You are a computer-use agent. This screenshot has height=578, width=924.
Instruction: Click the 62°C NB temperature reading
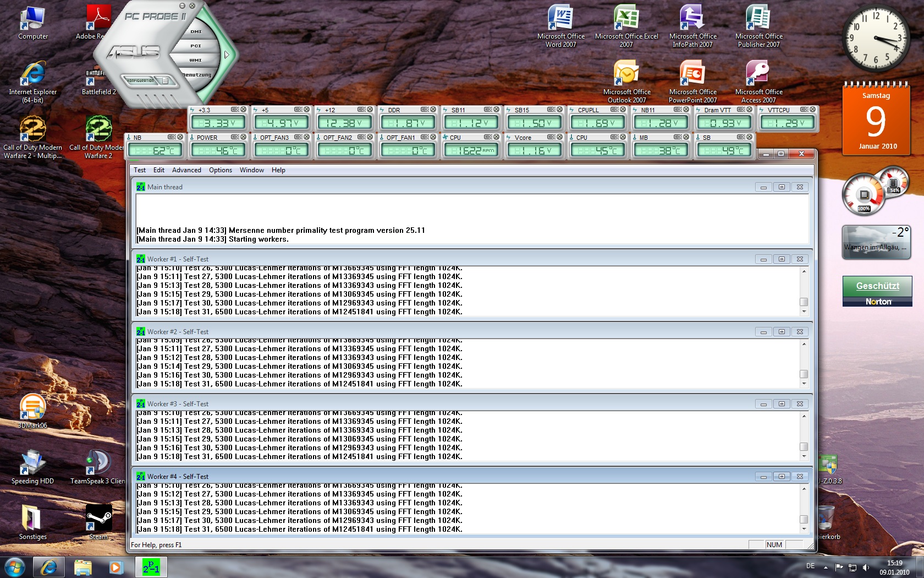(x=155, y=150)
